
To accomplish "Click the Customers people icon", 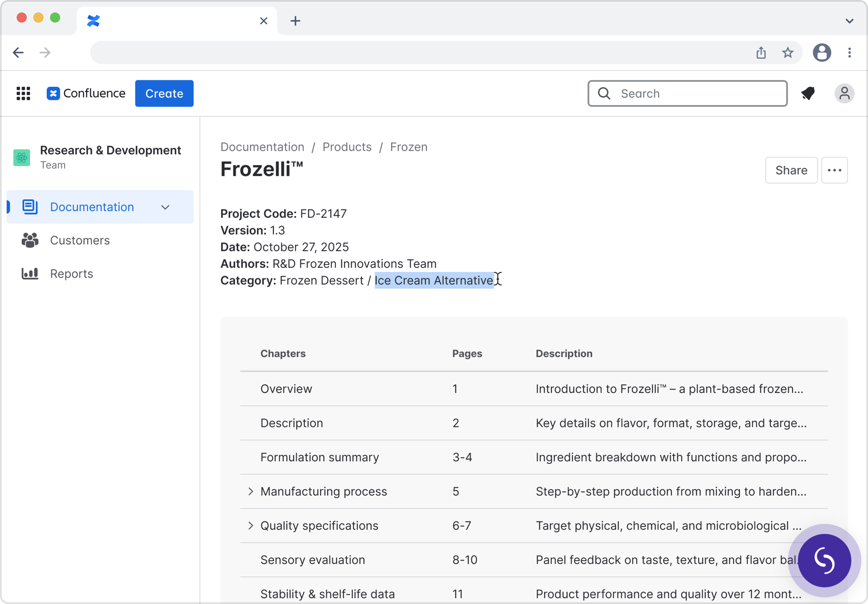I will click(29, 240).
